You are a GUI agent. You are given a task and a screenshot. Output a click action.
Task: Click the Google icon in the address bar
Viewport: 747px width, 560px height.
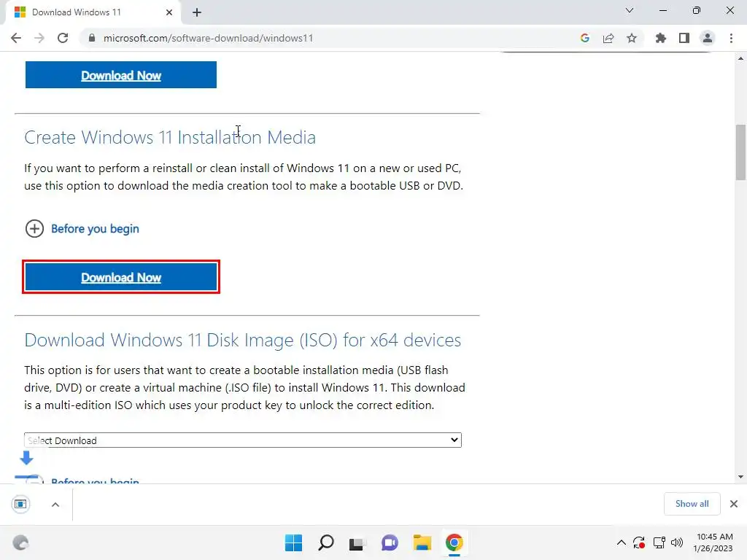585,38
